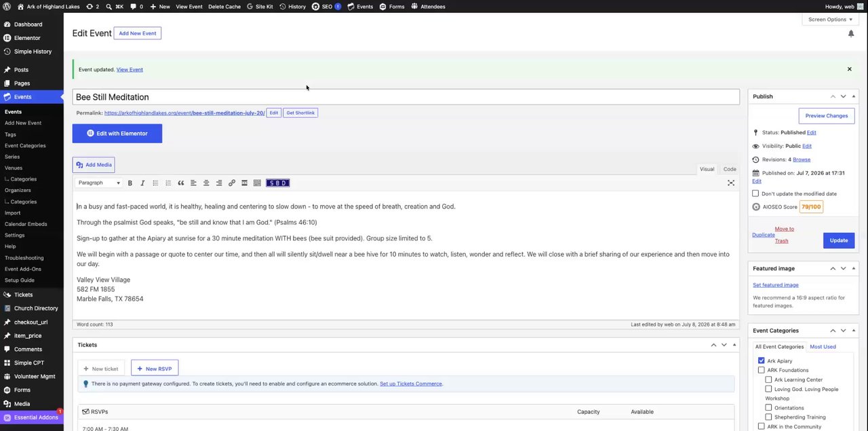Move Featured image panel up
The image size is (868, 431).
pyautogui.click(x=833, y=269)
